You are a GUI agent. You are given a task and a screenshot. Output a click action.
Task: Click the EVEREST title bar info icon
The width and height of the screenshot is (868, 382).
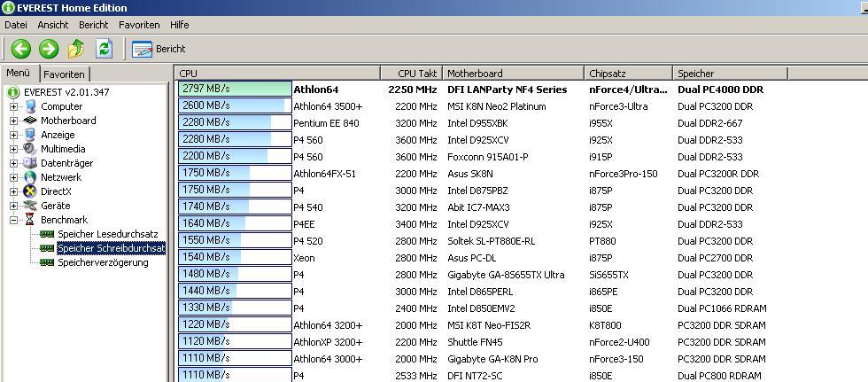(x=8, y=8)
